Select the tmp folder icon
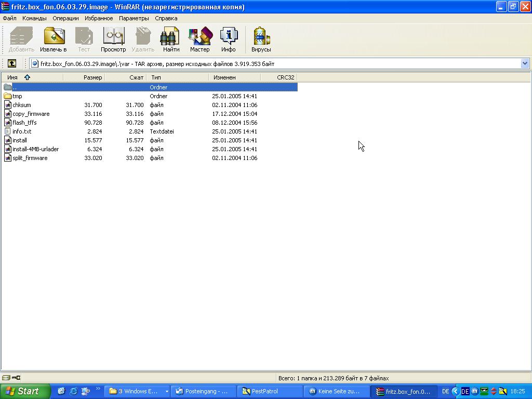Screen dimensions: 532x399 [x=8, y=96]
